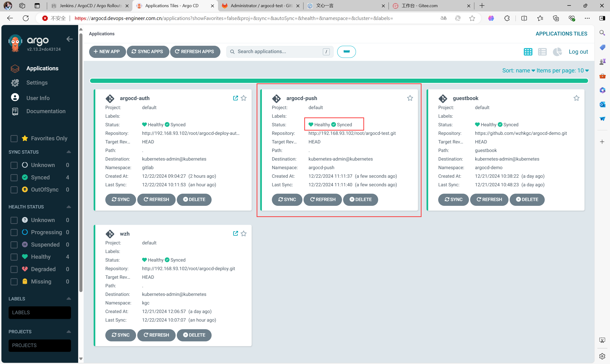Open the Items per page dropdown
The image size is (610, 364).
(x=562, y=71)
